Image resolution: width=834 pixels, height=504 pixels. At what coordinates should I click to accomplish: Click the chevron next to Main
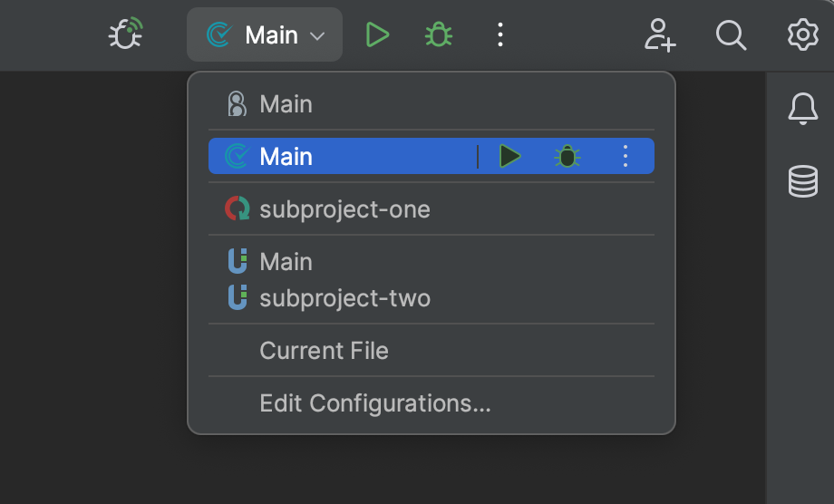pyautogui.click(x=317, y=36)
